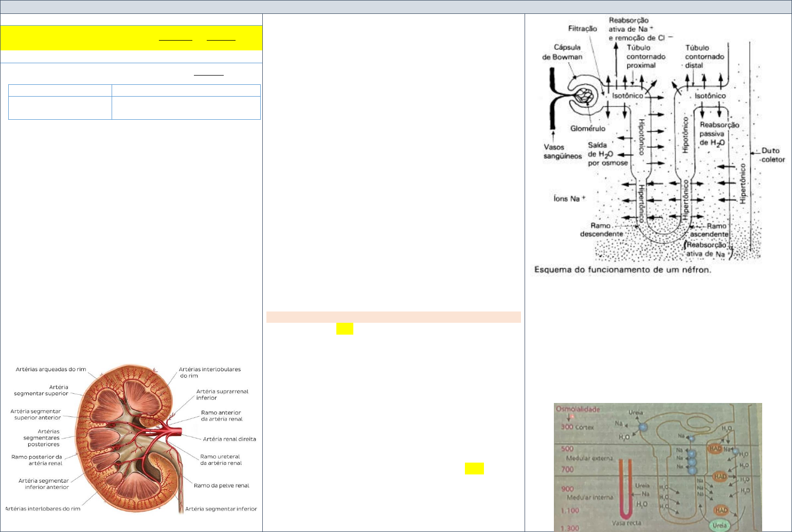Click yellow highlight just below the pink bar
The width and height of the screenshot is (792, 532).
click(345, 329)
